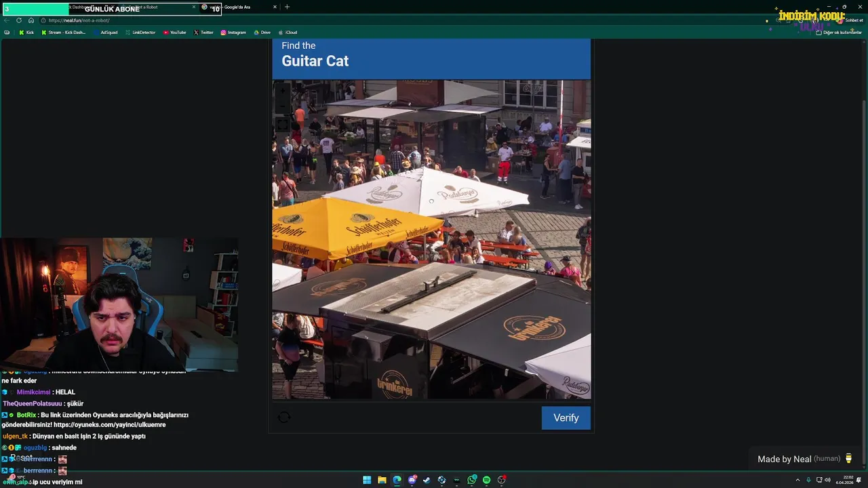Click the Mimikcimsi username in chat

click(33, 392)
